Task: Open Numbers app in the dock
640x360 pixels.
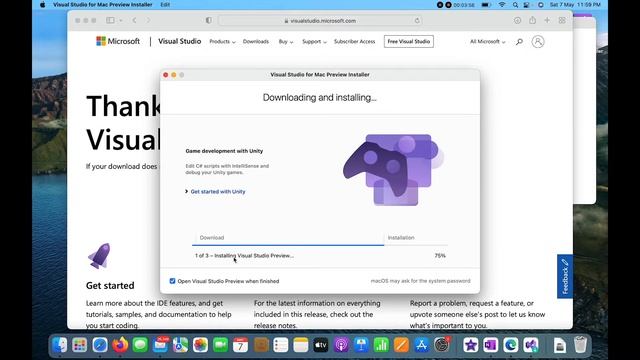Action: pos(381,345)
